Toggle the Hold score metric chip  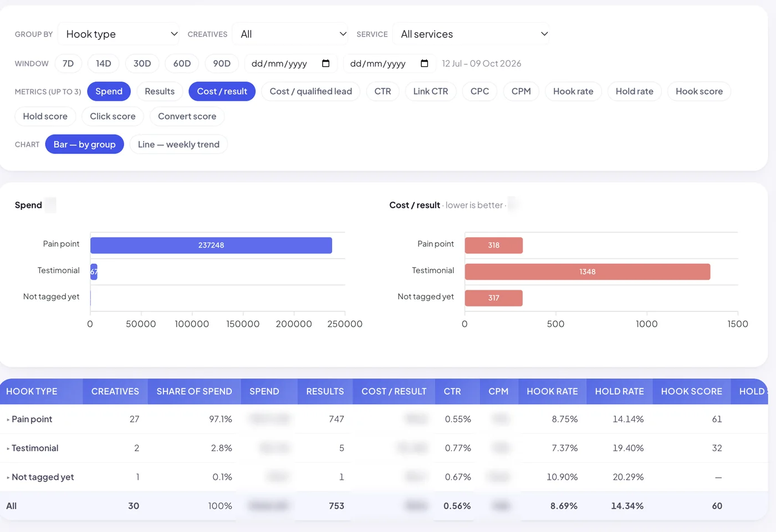coord(45,116)
